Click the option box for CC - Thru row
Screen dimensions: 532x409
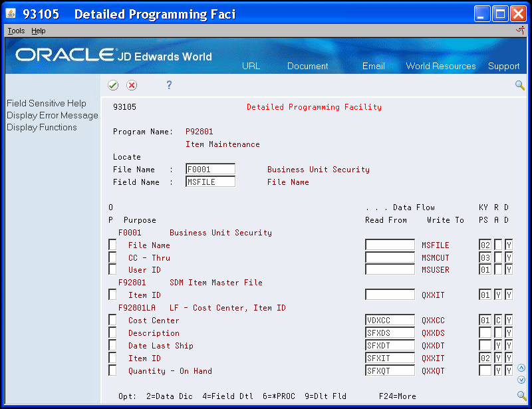(112, 257)
